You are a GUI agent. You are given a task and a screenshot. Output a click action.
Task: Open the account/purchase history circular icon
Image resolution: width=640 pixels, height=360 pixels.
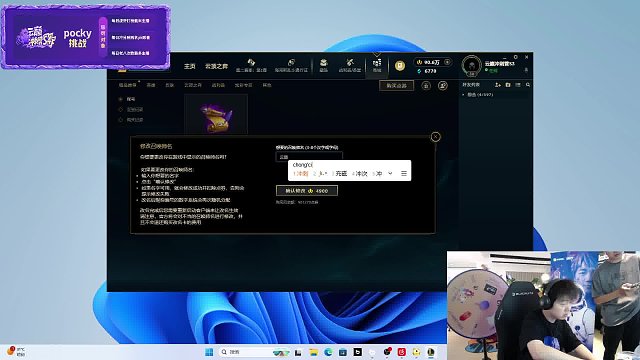tap(442, 85)
